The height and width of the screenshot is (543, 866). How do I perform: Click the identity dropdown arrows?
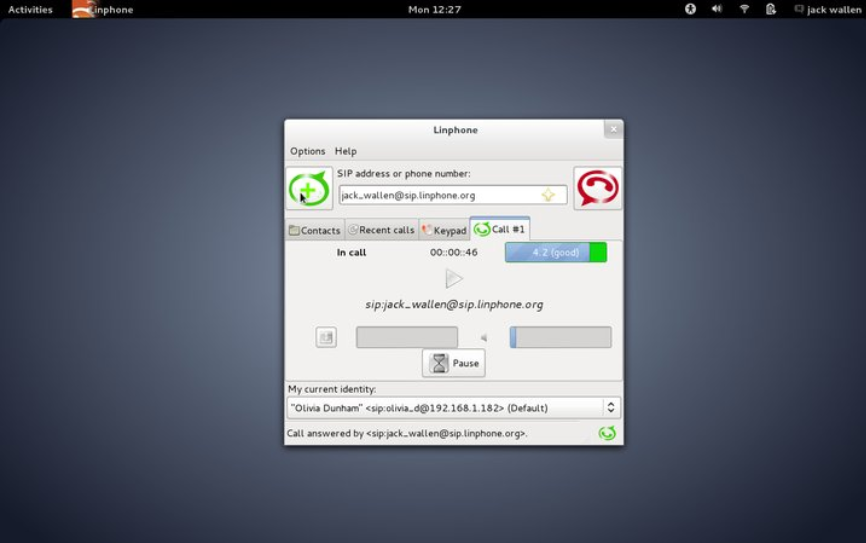pyautogui.click(x=610, y=408)
